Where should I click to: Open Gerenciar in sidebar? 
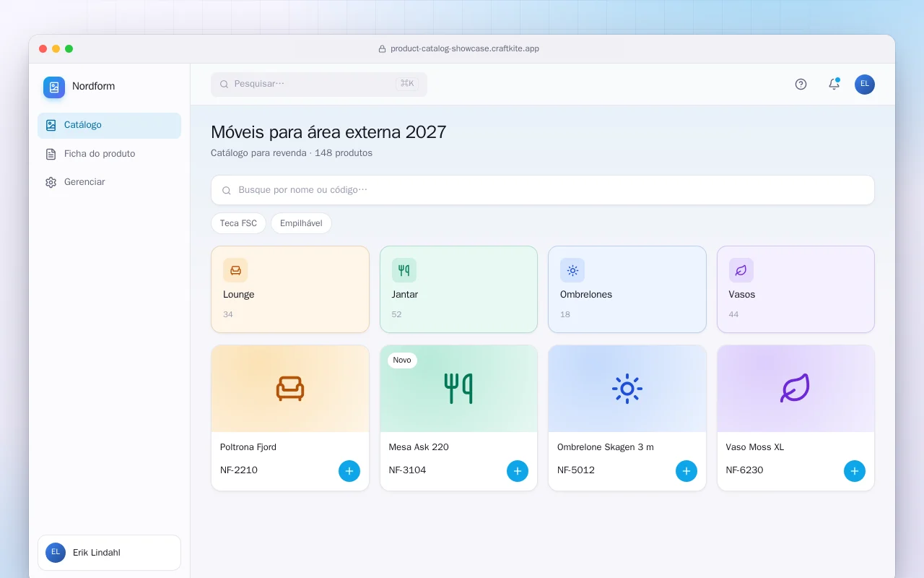[x=109, y=182]
